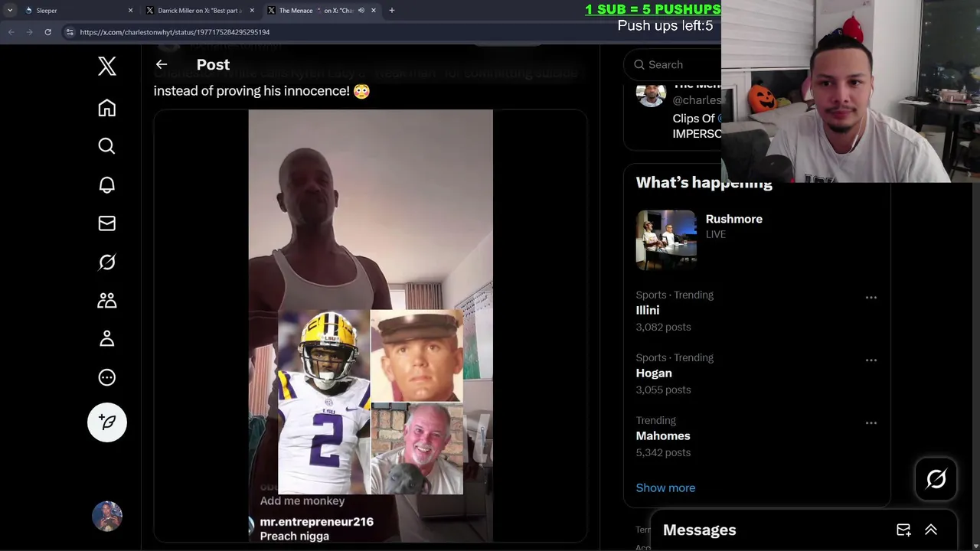Open site info icon in address bar
This screenshot has width=980, height=551.
tap(70, 32)
